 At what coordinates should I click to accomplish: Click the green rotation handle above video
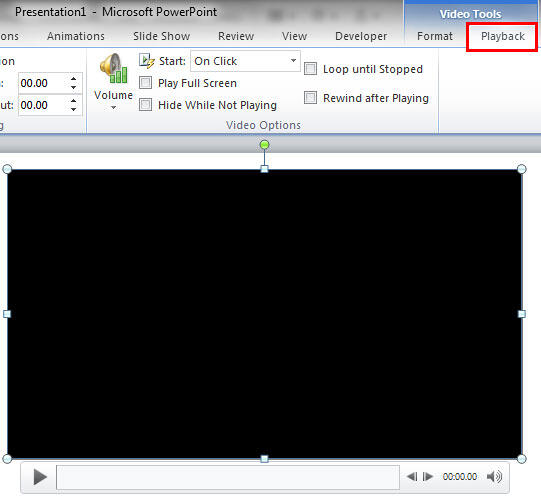click(264, 145)
